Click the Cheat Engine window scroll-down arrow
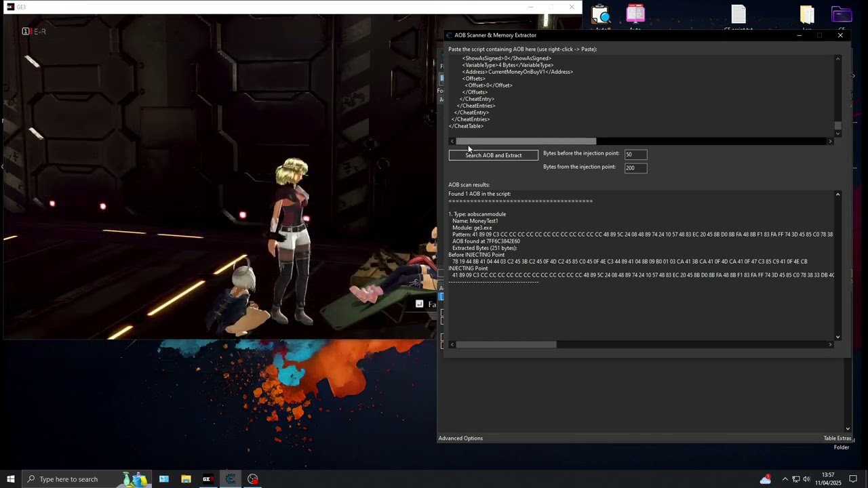 (848, 428)
